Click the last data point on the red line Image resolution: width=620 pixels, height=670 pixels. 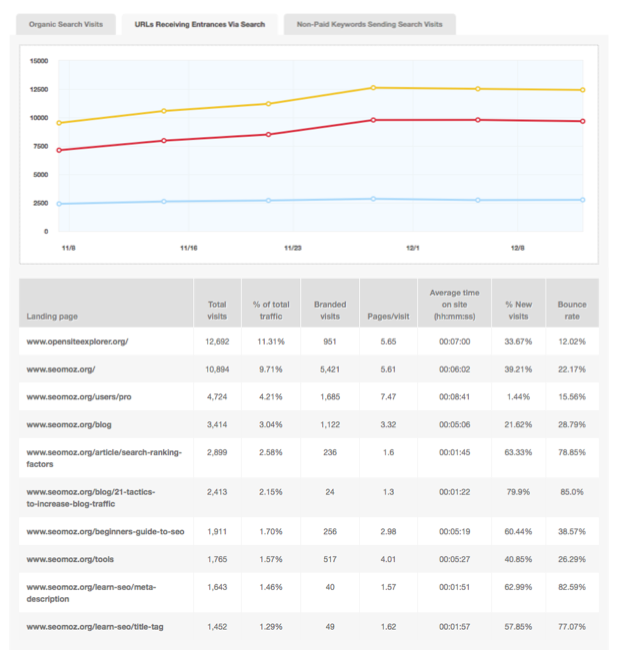[x=583, y=121]
